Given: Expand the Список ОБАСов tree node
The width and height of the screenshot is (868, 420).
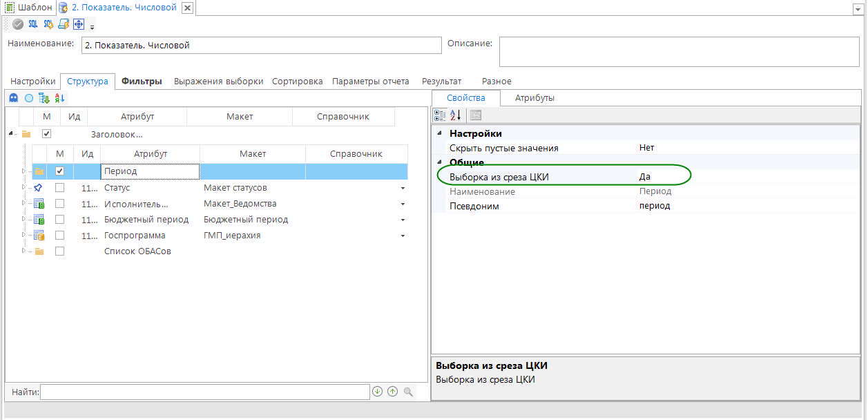Looking at the screenshot, I should tap(24, 251).
